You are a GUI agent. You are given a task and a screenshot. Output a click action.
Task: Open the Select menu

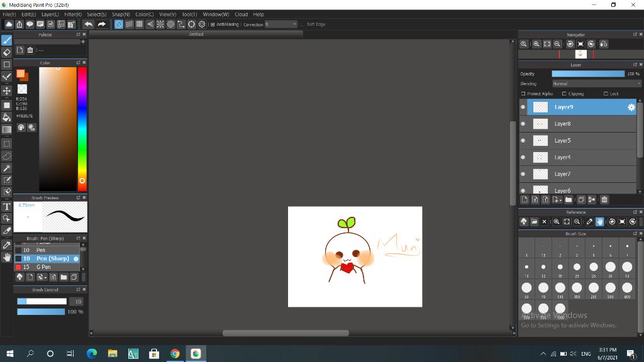pyautogui.click(x=96, y=14)
